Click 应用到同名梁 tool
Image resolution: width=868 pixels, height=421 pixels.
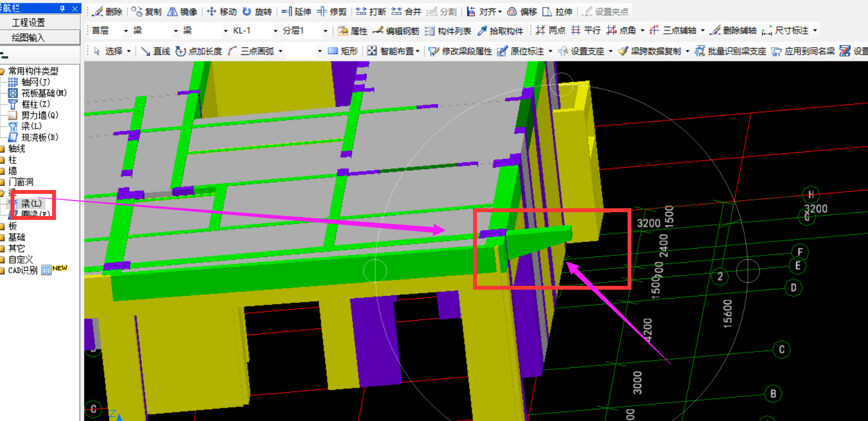point(803,51)
